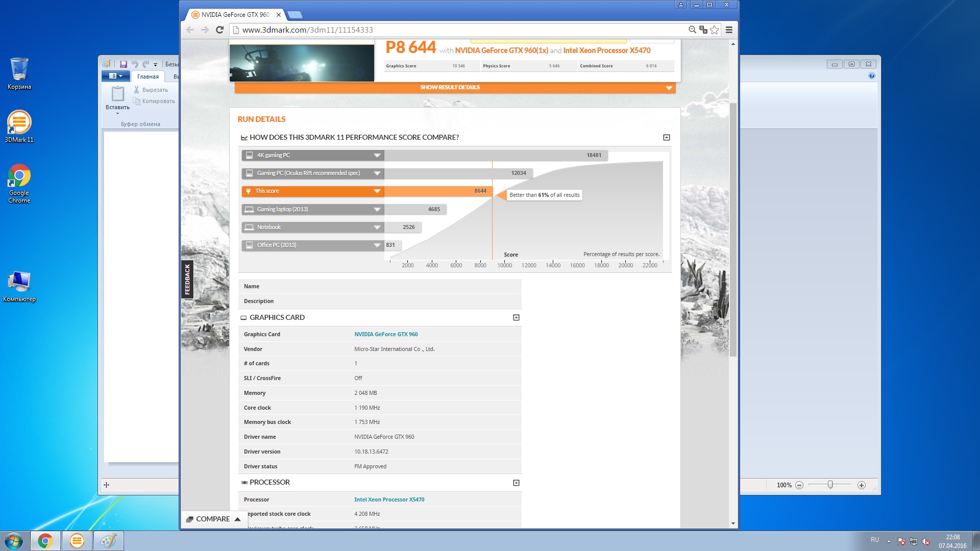Open the Chrome menu via hamburger icon
Image resolution: width=980 pixels, height=551 pixels.
[729, 30]
